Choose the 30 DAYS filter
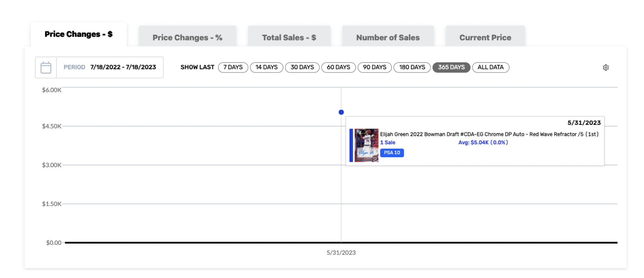The image size is (644, 278). (x=302, y=67)
